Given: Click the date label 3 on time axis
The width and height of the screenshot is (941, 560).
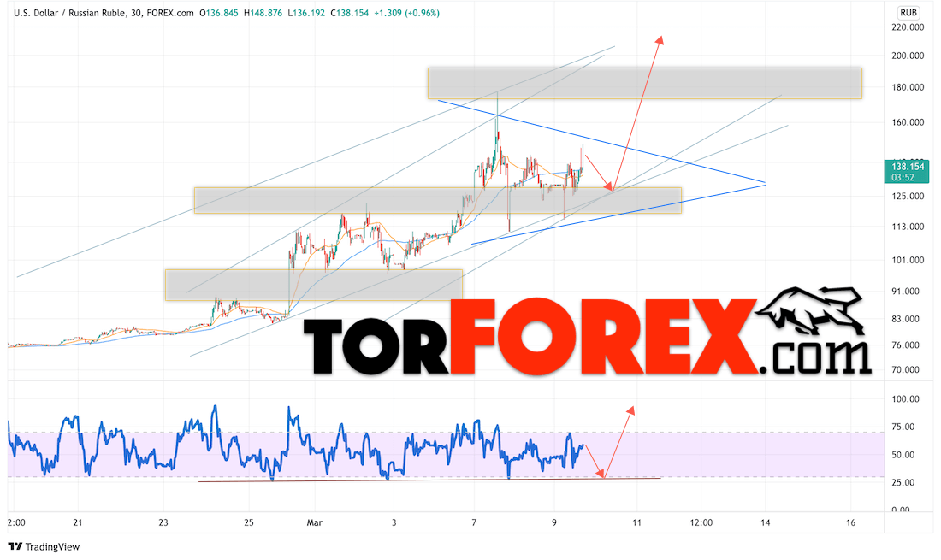Looking at the screenshot, I should coord(394,523).
